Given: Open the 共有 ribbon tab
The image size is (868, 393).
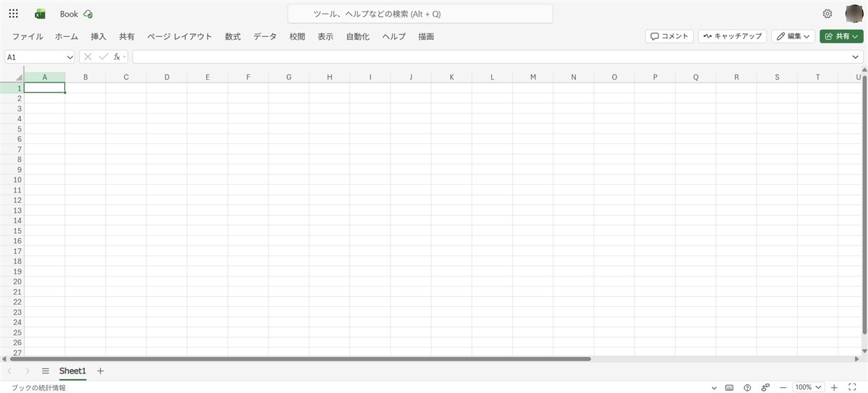Looking at the screenshot, I should pyautogui.click(x=127, y=36).
